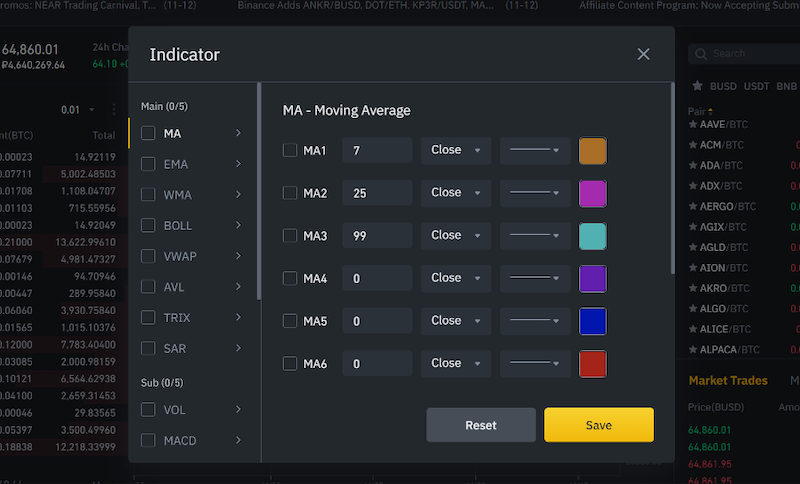Favorite the ADA/BTC pair star
The height and width of the screenshot is (484, 800).
(693, 165)
